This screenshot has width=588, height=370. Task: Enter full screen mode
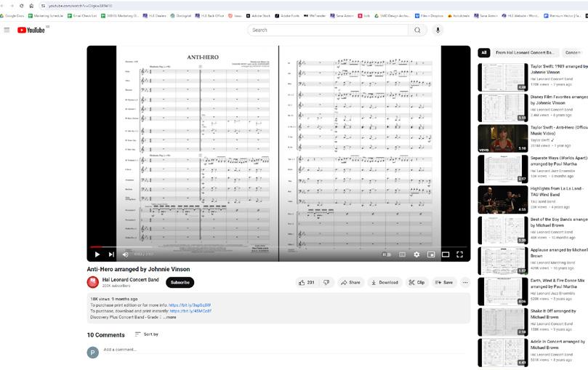[460, 254]
